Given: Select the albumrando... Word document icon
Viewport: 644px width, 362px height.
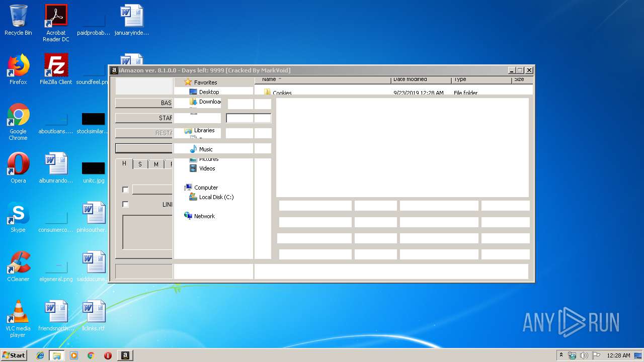Looking at the screenshot, I should pyautogui.click(x=56, y=168).
